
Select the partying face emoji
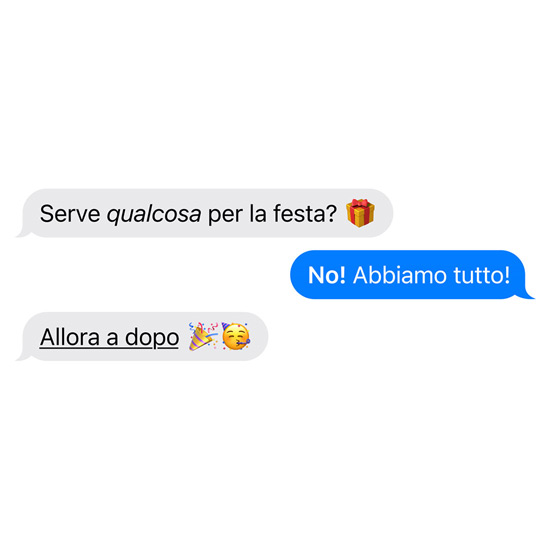pos(236,336)
